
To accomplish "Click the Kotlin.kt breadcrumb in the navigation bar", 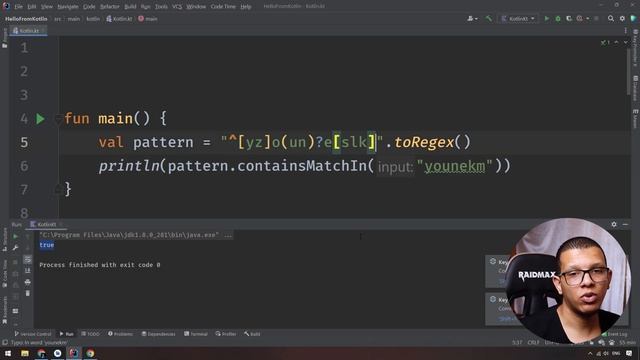I will pyautogui.click(x=119, y=19).
